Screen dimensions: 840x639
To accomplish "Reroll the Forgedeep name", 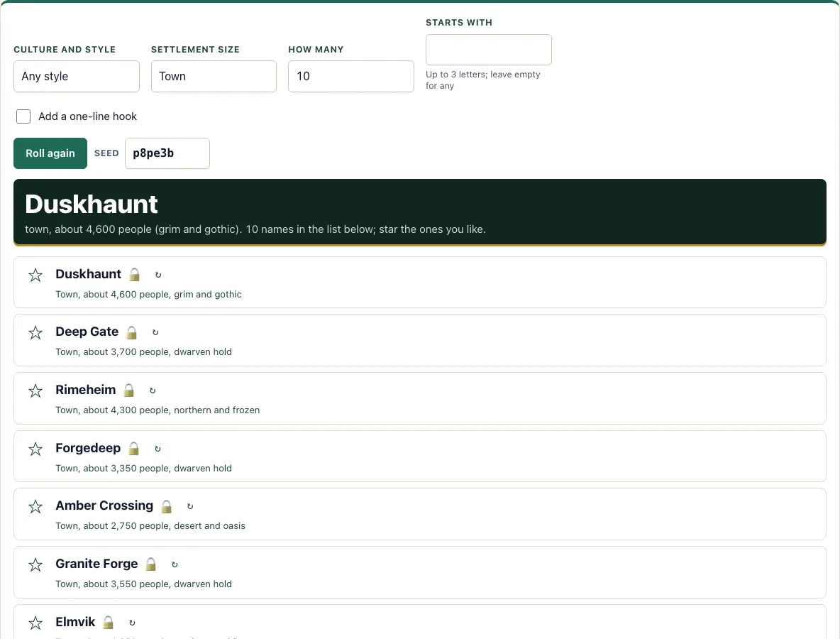I will 157,449.
